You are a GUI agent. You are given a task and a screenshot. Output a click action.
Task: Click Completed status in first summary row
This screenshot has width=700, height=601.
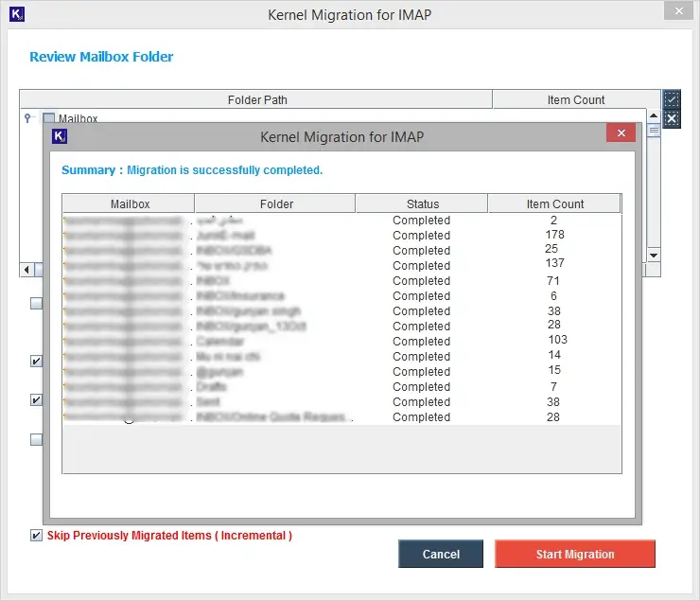click(x=421, y=221)
